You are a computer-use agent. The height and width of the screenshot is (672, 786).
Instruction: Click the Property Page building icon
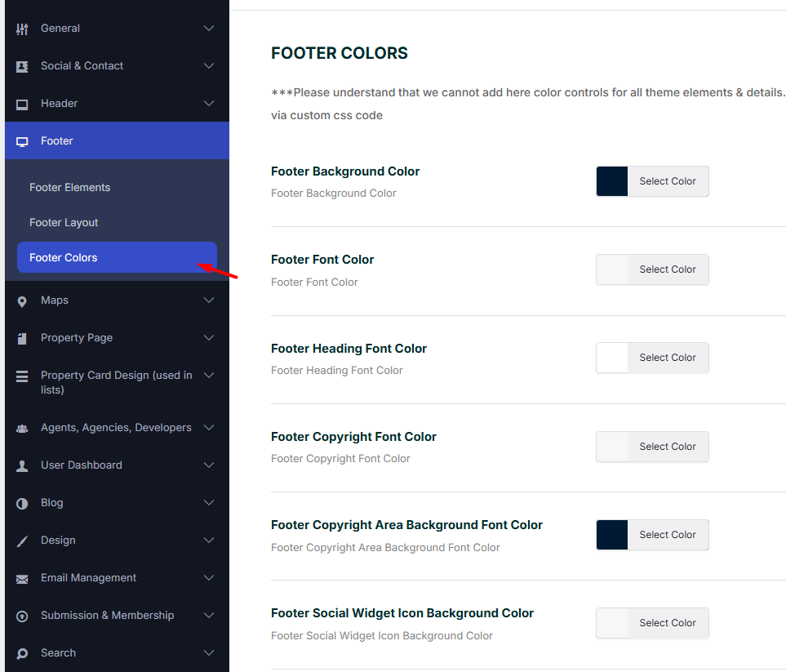[x=22, y=338]
